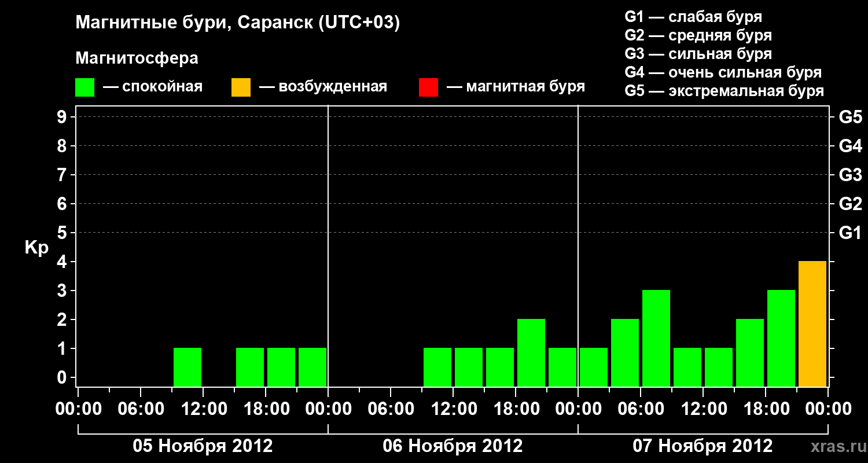This screenshot has width=868, height=463.
Task: Click G4 — очень сильная буря legend line
Action: pyautogui.click(x=723, y=72)
